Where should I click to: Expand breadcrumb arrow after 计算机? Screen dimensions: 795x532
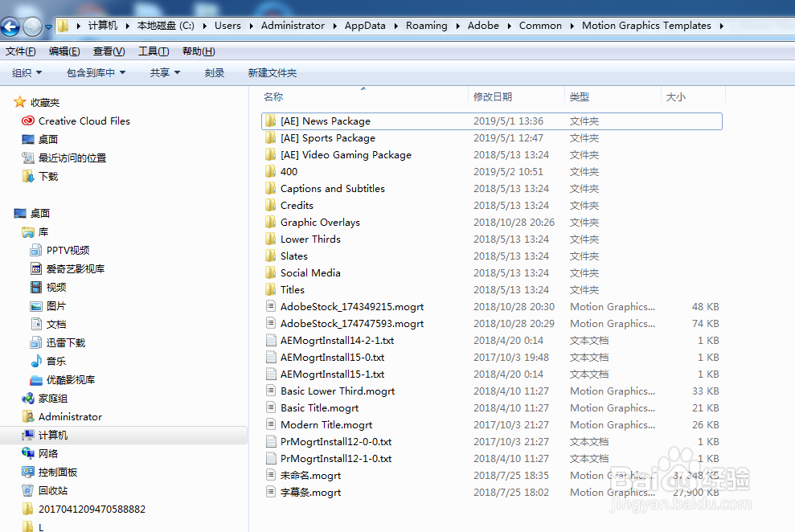(x=127, y=26)
